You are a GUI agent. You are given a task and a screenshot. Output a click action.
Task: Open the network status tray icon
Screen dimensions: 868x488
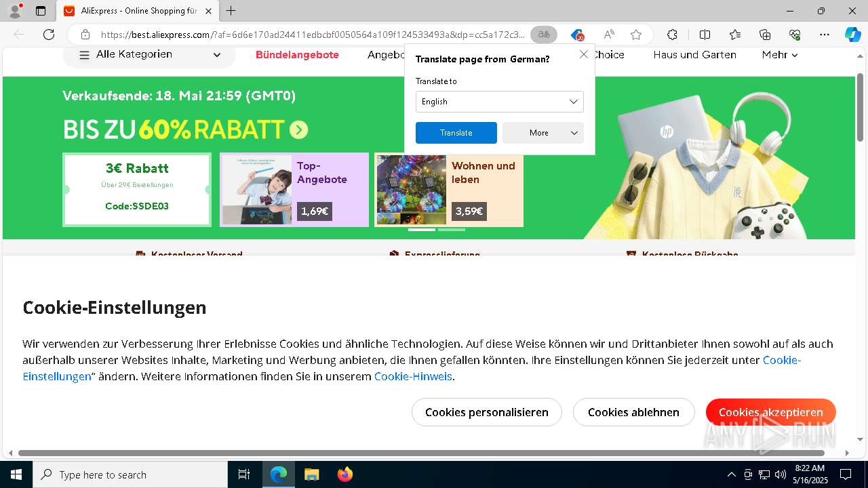(x=764, y=474)
